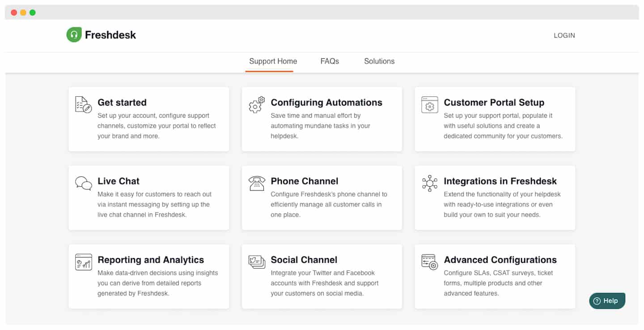Click the 'Make it easy for customers' description
Image resolution: width=644 pixels, height=330 pixels.
coord(155,205)
